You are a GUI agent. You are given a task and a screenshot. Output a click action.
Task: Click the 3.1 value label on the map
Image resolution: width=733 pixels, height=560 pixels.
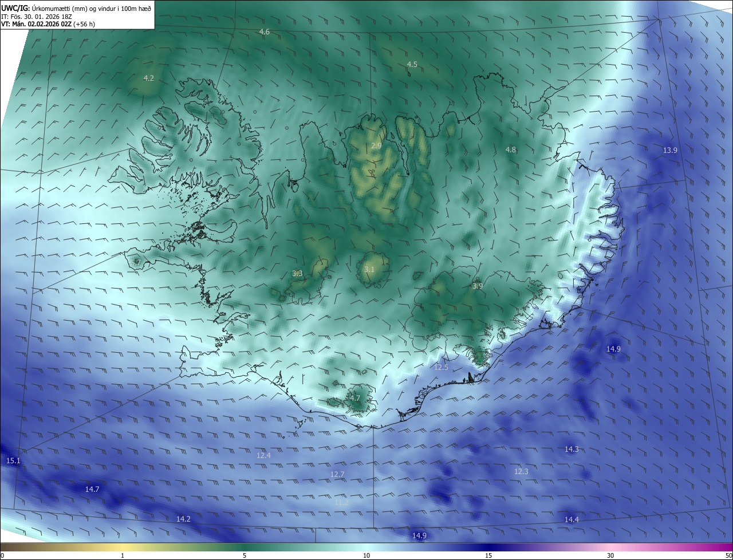[369, 269]
